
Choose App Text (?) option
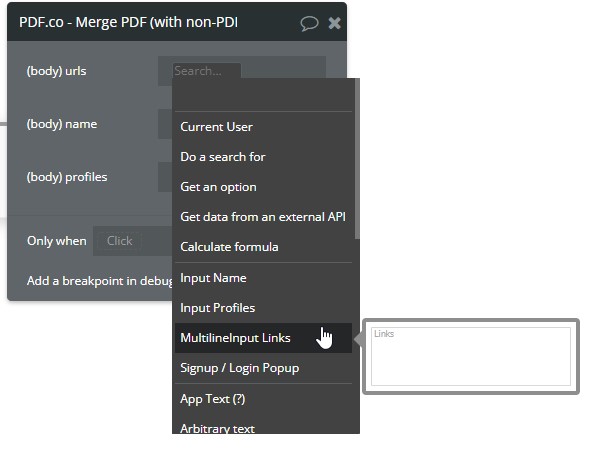pyautogui.click(x=263, y=399)
